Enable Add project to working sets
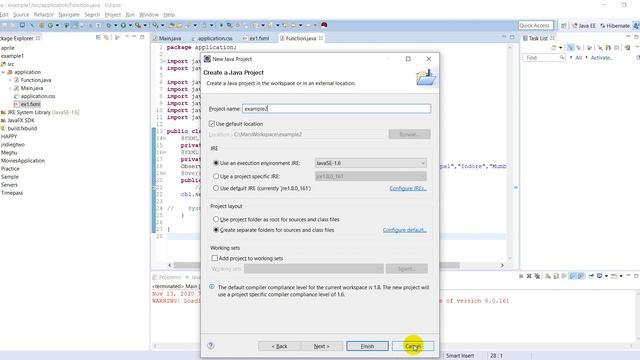The height and width of the screenshot is (360, 640). click(x=214, y=258)
